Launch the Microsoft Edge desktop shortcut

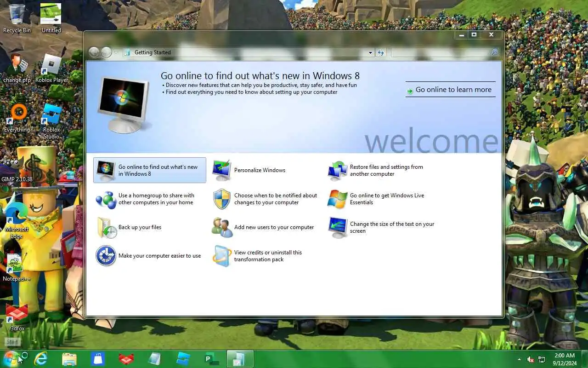17,220
